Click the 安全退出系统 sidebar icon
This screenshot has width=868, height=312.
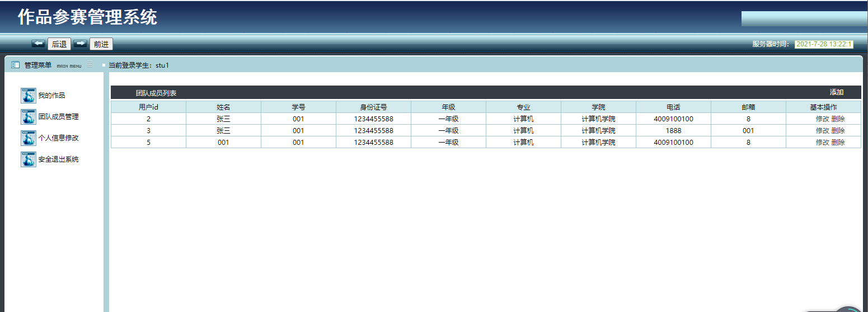click(x=28, y=159)
